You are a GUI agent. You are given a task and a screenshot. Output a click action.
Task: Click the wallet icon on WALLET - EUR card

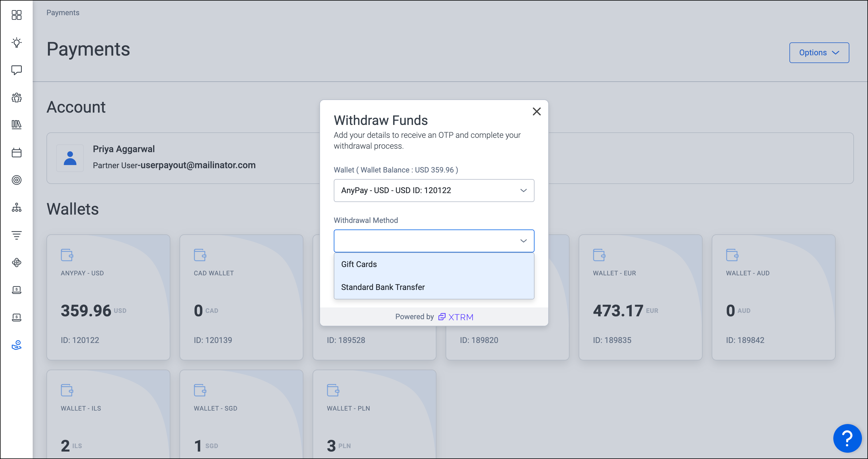click(599, 255)
